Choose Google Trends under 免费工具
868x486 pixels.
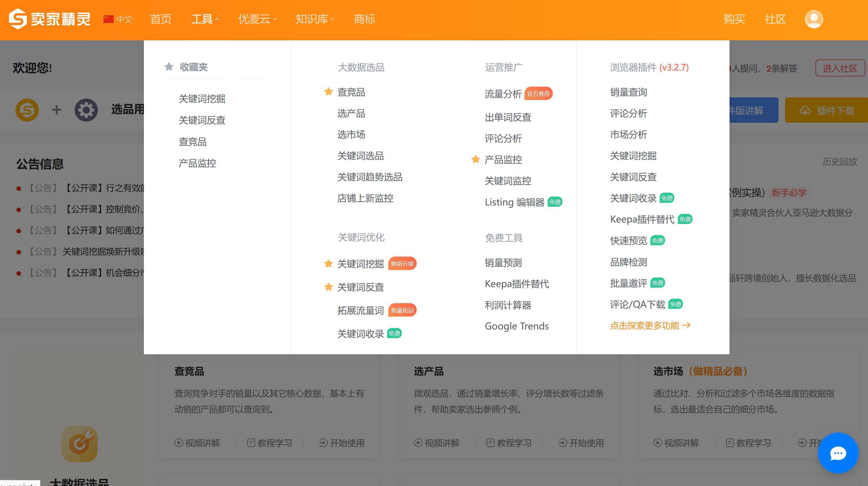[517, 326]
